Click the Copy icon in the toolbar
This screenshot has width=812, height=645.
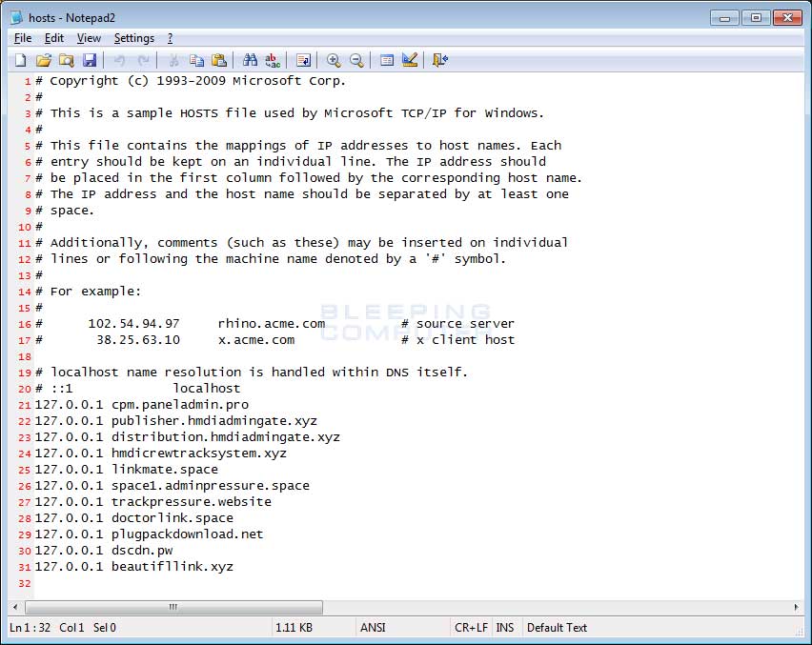196,61
